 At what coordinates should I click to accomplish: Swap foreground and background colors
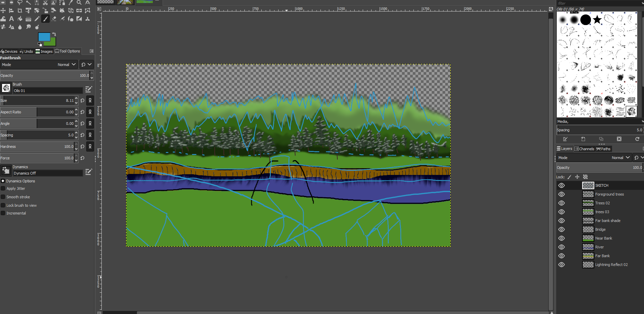pos(54,34)
